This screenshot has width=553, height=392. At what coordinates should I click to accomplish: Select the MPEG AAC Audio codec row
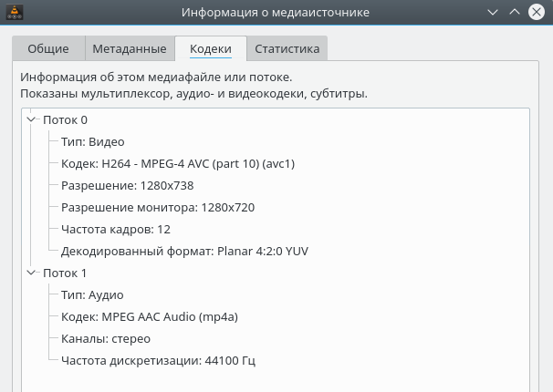click(x=150, y=316)
